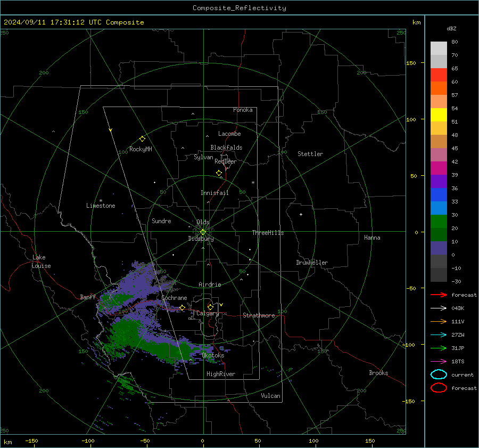This screenshot has height=448, width=479.
Task: Click the Banff label on the map
Action: coord(88,297)
